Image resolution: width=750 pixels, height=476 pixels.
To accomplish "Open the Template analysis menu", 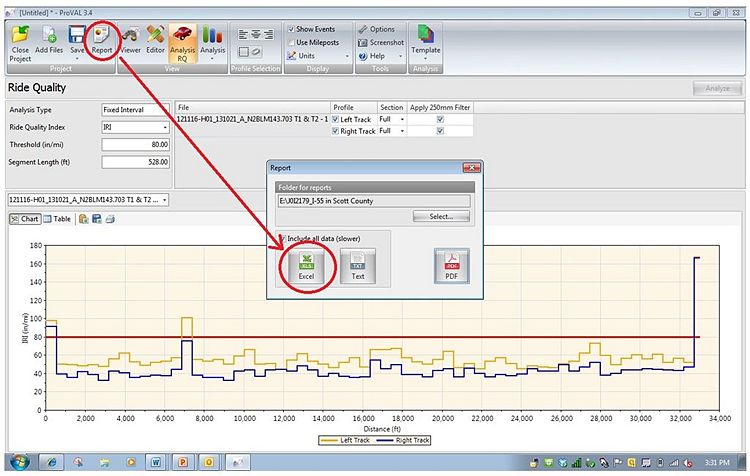I will [425, 42].
